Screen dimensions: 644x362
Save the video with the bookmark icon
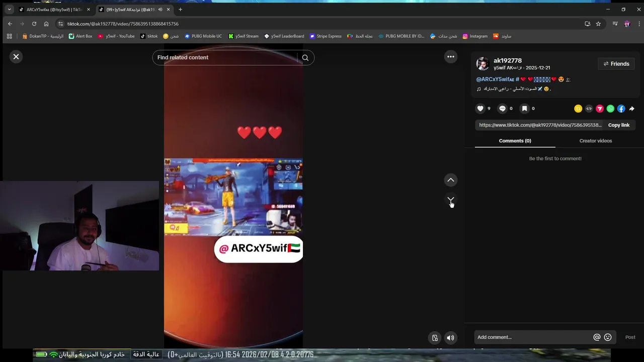(524, 109)
